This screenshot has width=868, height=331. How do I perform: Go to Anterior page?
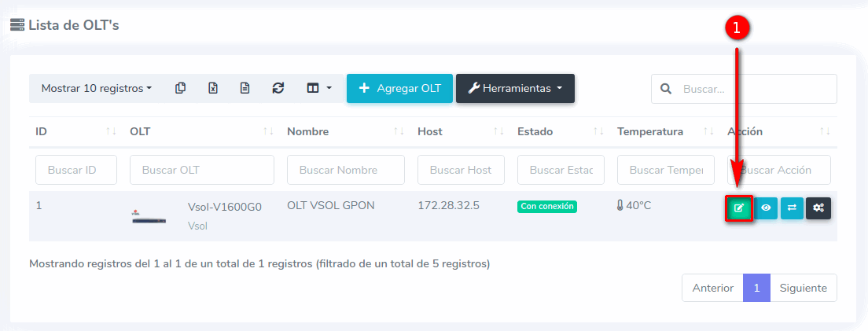pyautogui.click(x=712, y=288)
